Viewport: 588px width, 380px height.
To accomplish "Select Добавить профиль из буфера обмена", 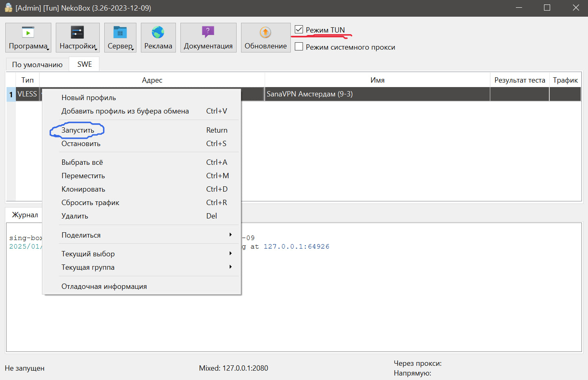I will [x=142, y=111].
